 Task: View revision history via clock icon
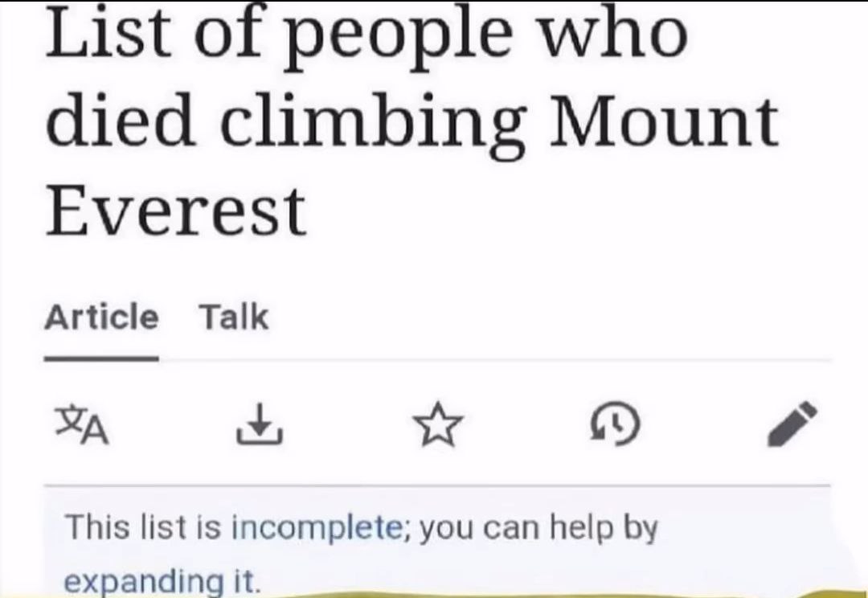pyautogui.click(x=616, y=424)
